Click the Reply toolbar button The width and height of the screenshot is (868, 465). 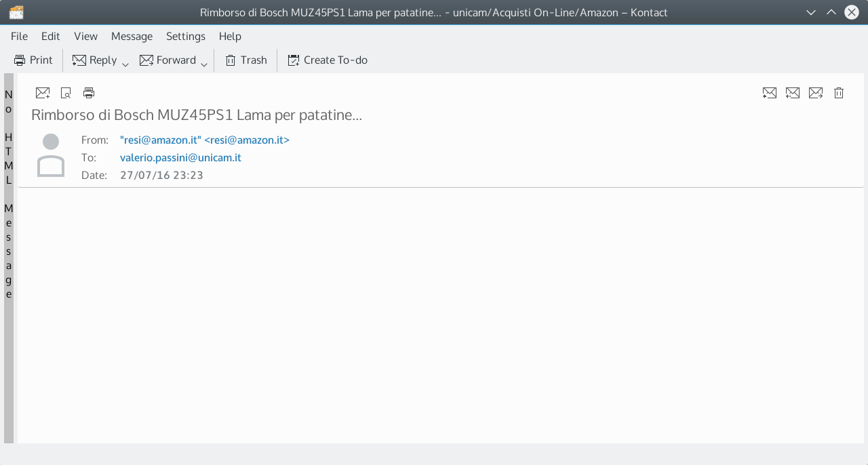coord(95,60)
